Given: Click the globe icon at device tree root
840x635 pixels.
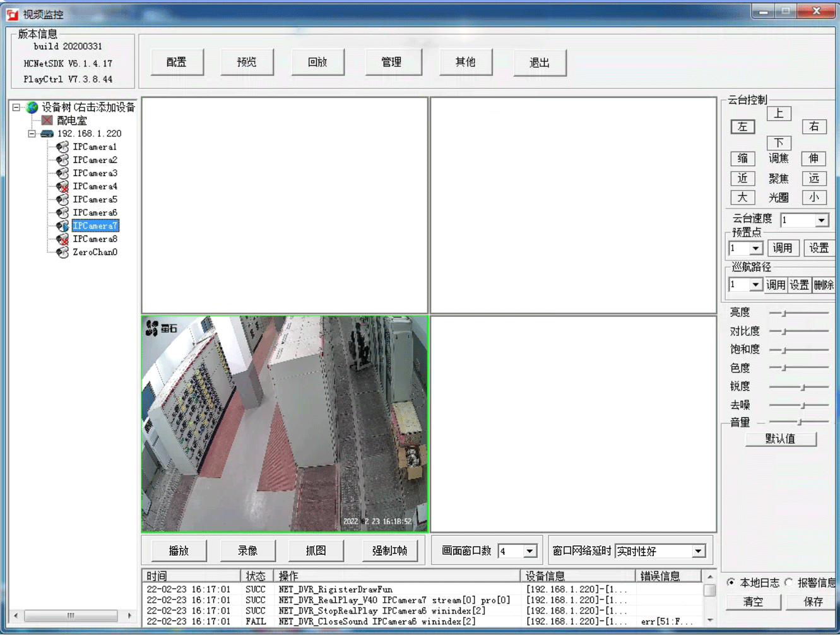Looking at the screenshot, I should pyautogui.click(x=32, y=107).
